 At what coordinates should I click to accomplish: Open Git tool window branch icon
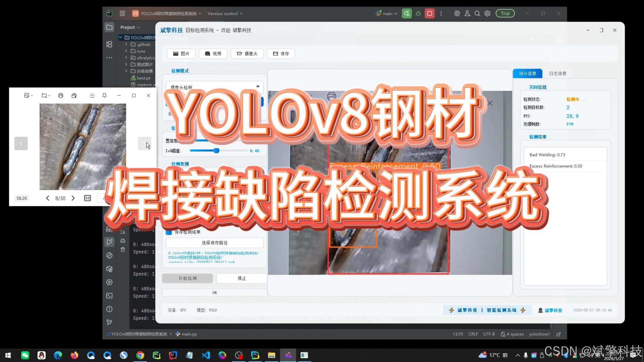click(109, 322)
